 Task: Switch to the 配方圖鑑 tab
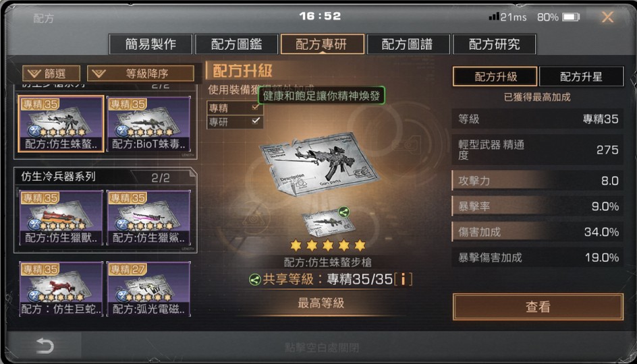236,44
